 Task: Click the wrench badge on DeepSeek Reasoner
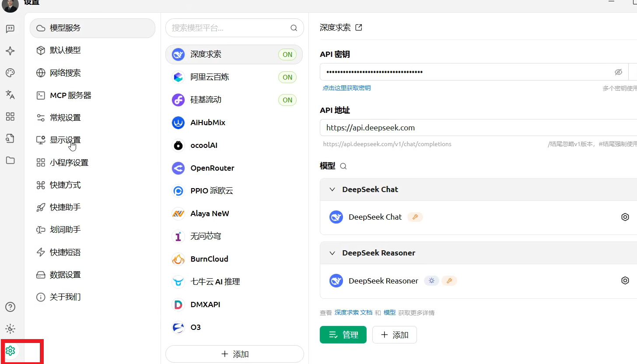449,281
